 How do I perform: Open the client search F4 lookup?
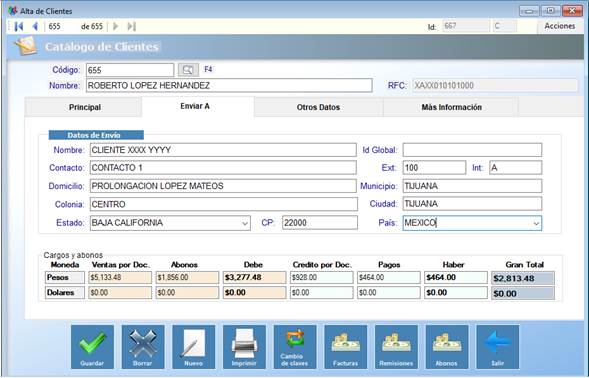coord(188,70)
